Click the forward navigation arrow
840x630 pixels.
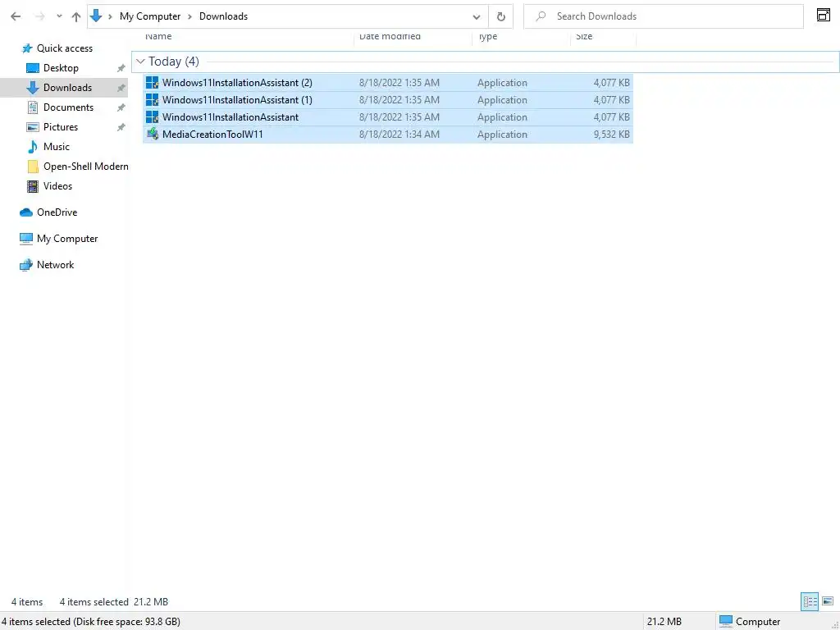[x=39, y=16]
